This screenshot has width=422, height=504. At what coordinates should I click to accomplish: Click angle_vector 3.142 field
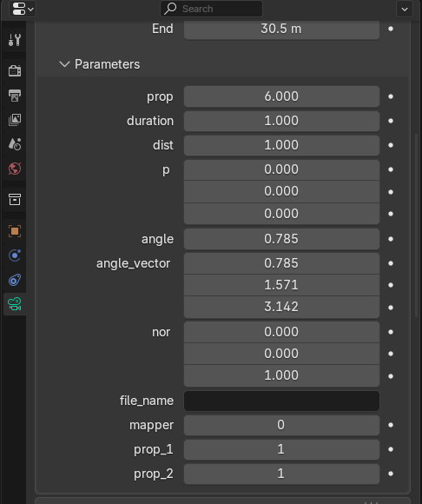coord(281,307)
